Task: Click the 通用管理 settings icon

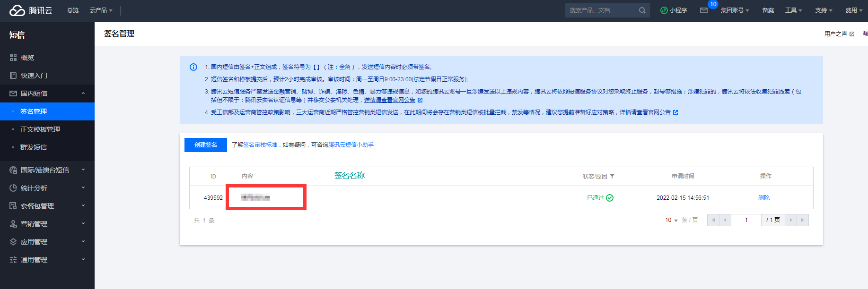Action: [x=13, y=260]
